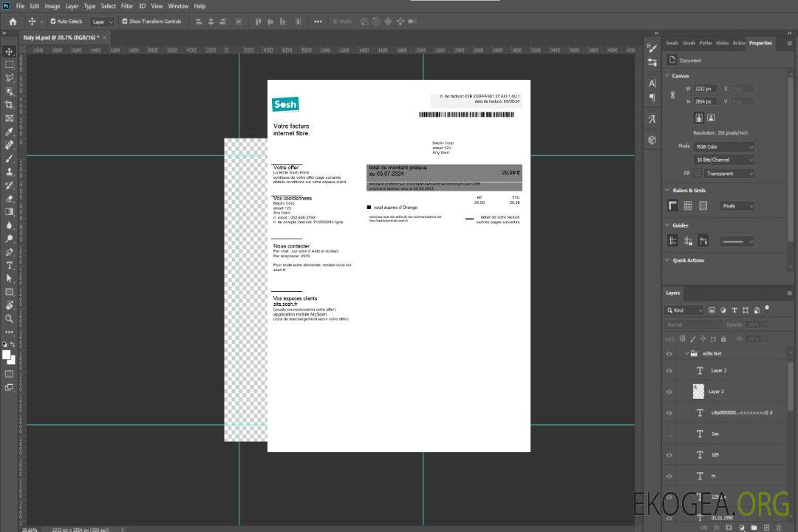Go to the Home screen

point(13,21)
